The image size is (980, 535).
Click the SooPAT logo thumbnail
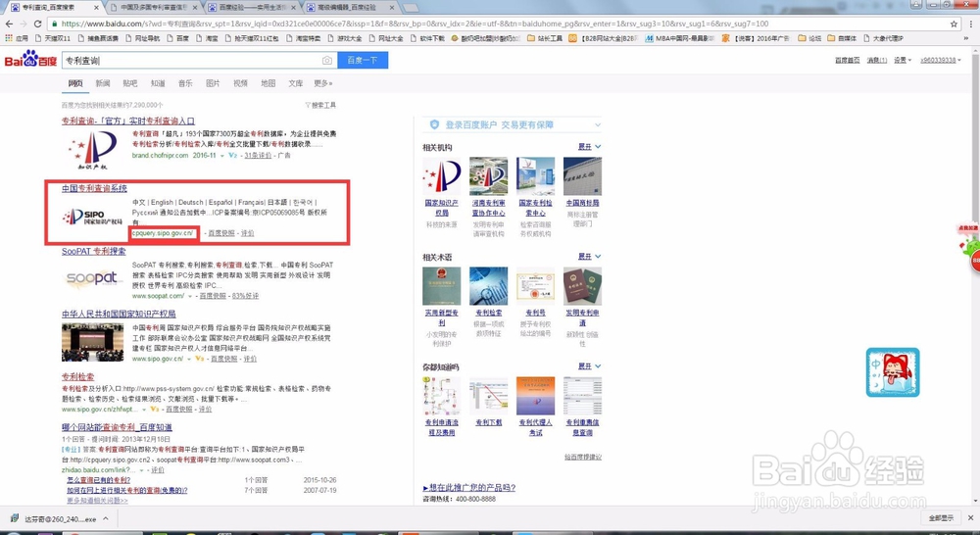click(x=92, y=278)
